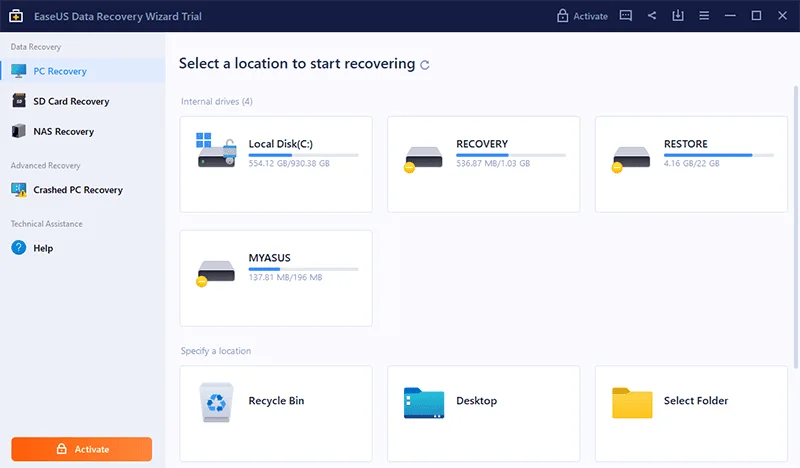Open the hamburger menu in title bar
This screenshot has width=800, height=468.
(704, 15)
